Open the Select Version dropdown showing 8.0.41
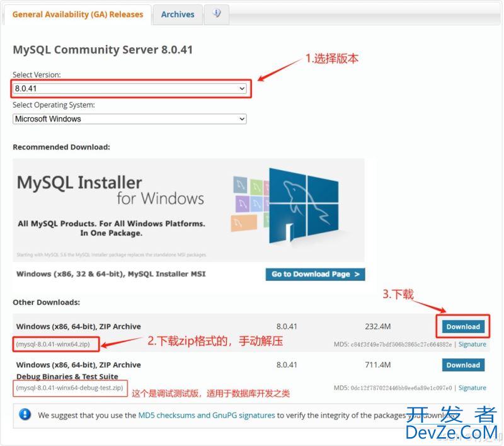 tap(130, 88)
